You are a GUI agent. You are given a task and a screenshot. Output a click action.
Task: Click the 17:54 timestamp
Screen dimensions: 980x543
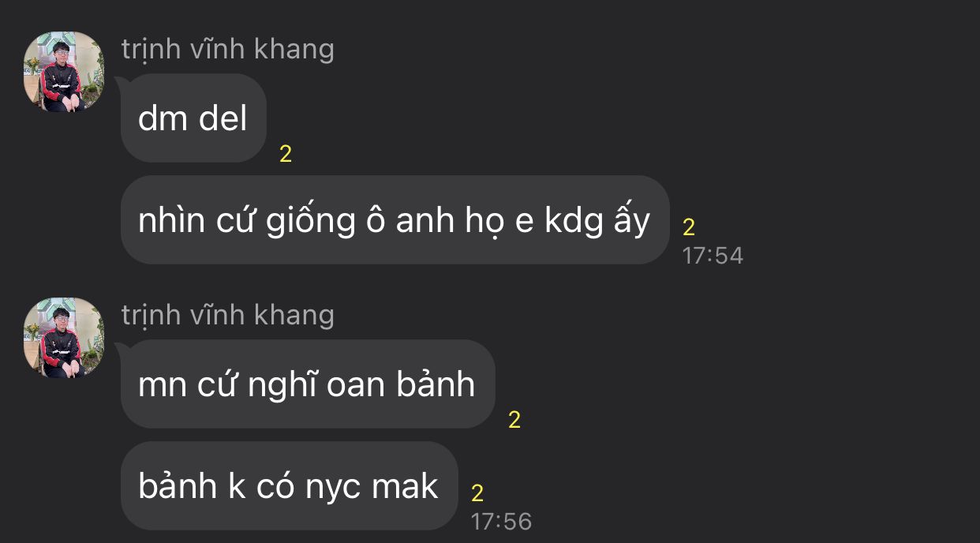click(713, 255)
